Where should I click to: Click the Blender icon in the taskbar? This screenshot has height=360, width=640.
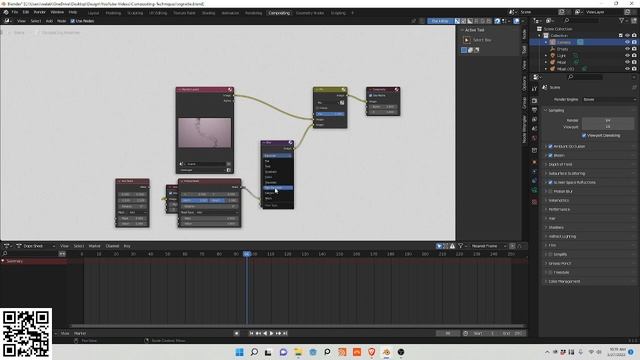tap(386, 352)
